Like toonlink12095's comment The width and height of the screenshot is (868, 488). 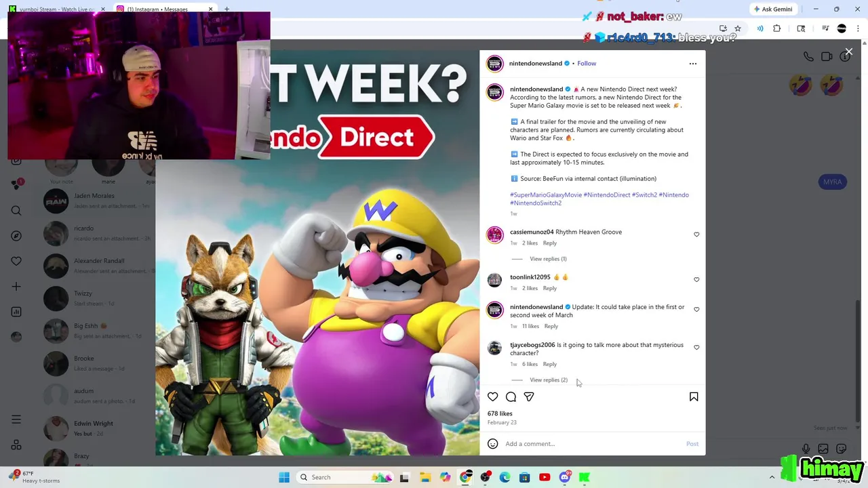coord(696,279)
